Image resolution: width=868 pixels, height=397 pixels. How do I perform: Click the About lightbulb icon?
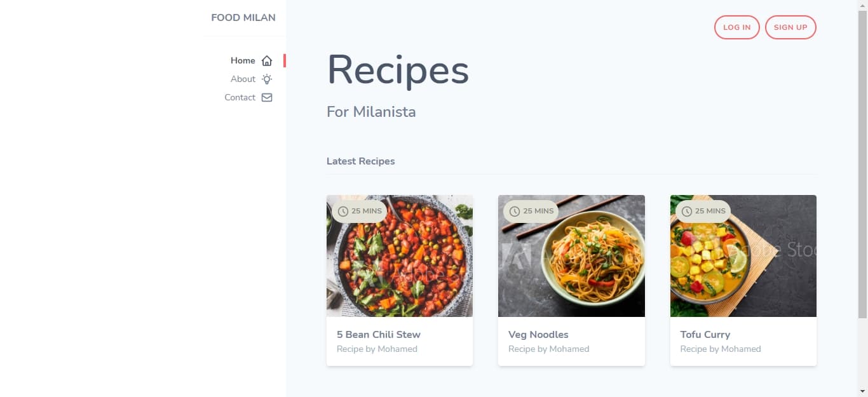coord(267,79)
